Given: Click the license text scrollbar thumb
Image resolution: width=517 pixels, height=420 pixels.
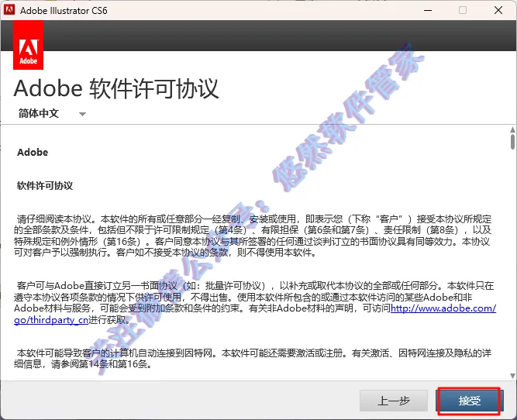Looking at the screenshot, I should pos(512,142).
